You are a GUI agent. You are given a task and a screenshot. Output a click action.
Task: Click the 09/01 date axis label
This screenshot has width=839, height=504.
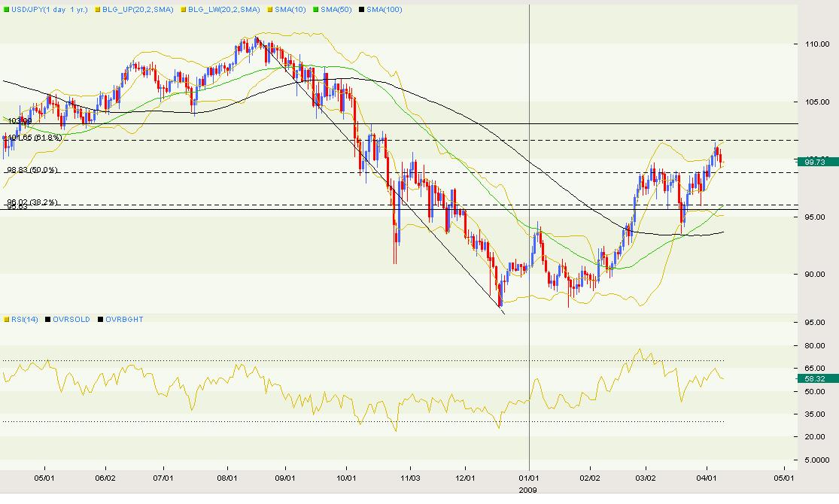[x=285, y=478]
